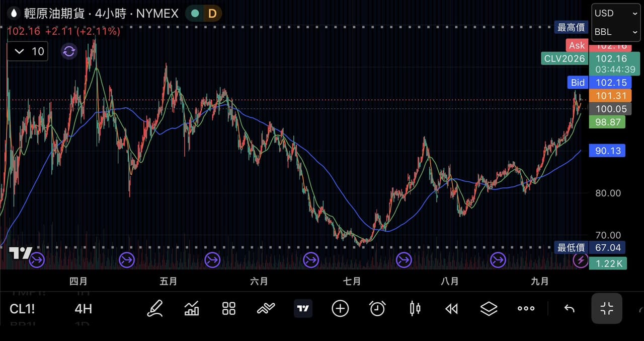This screenshot has width=644, height=341.
Task: Tap the circled plus add icon
Action: pos(340,308)
